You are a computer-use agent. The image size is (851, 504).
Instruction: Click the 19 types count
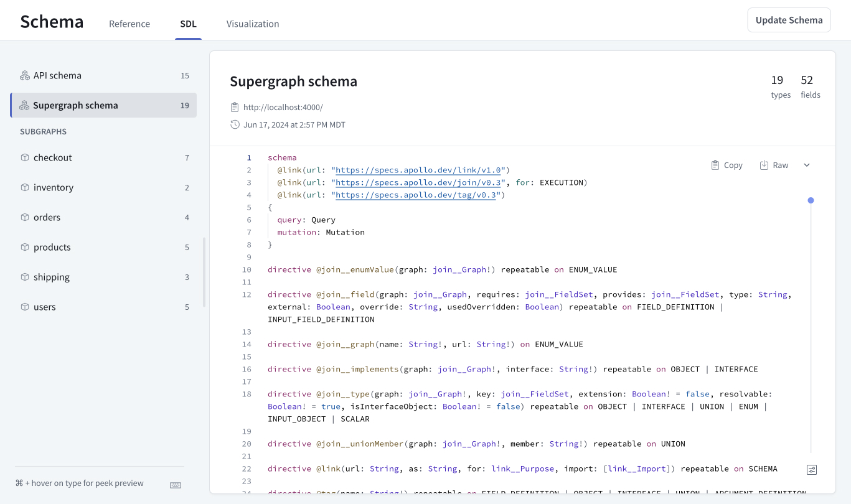780,86
